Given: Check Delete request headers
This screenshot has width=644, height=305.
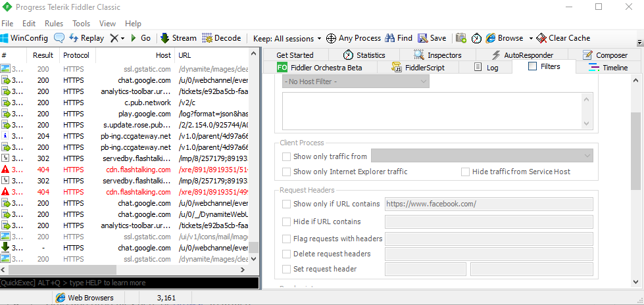Looking at the screenshot, I should tap(286, 254).
